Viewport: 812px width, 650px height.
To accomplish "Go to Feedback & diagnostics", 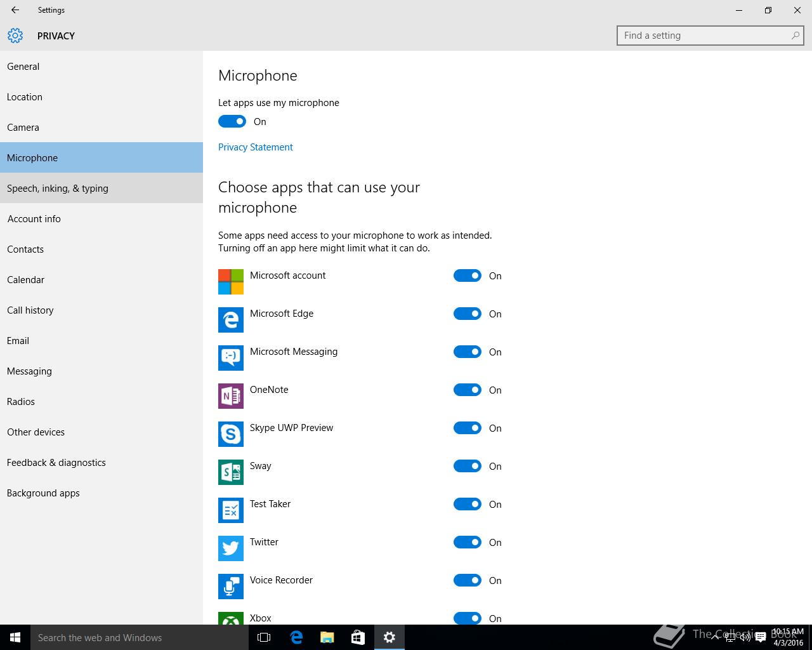I will [x=101, y=462].
